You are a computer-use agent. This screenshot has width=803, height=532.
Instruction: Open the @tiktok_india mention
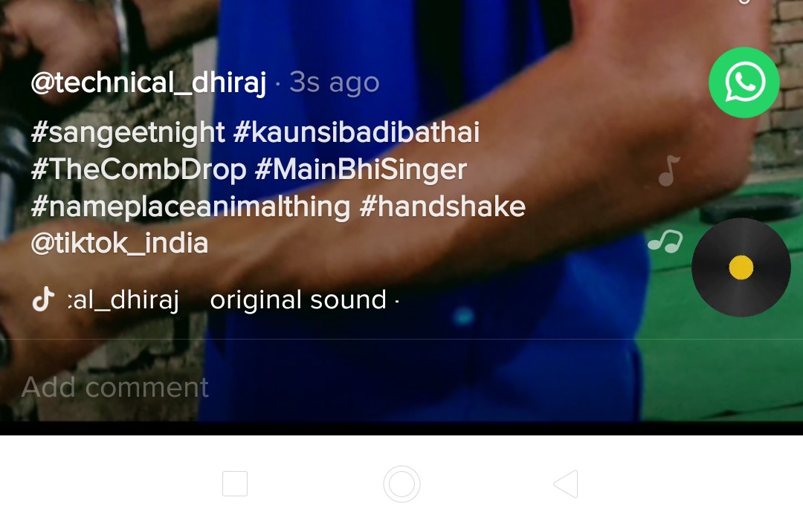119,243
